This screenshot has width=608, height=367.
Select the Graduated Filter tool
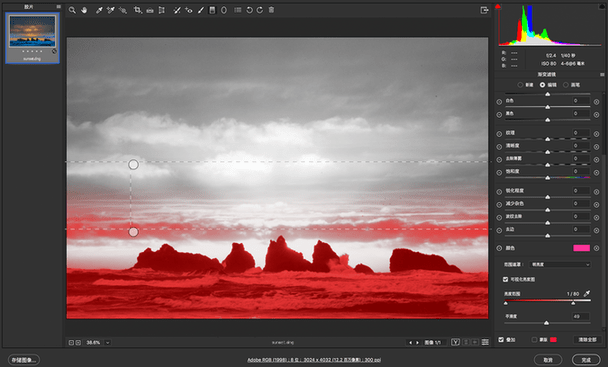(212, 10)
